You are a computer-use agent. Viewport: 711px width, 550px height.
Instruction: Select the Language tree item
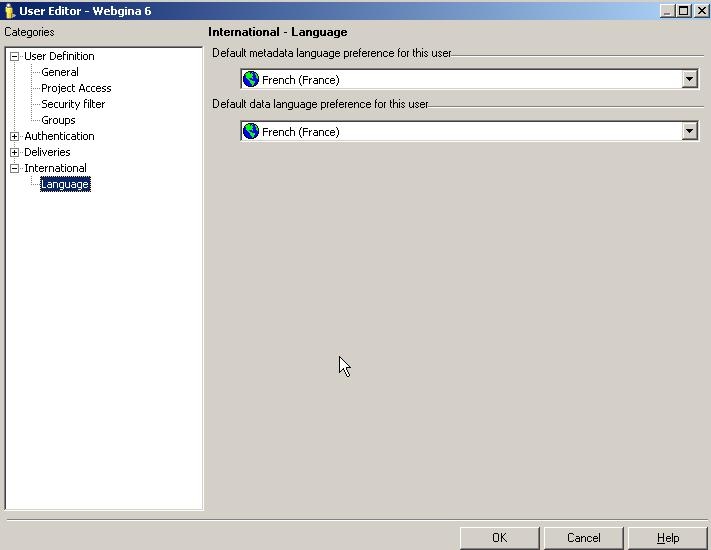coord(65,184)
